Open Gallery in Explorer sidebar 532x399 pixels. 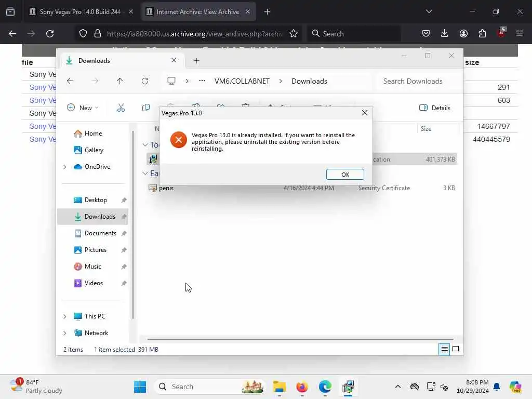(94, 150)
